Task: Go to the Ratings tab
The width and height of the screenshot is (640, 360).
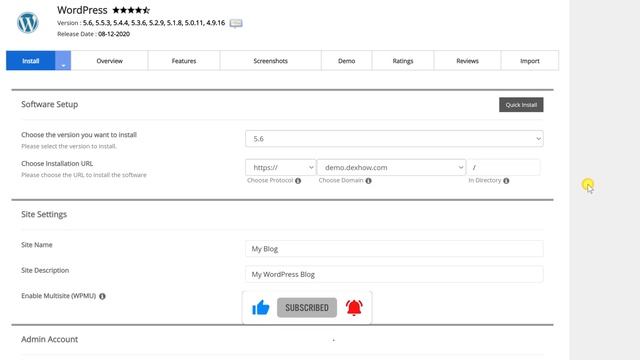Action: click(403, 61)
